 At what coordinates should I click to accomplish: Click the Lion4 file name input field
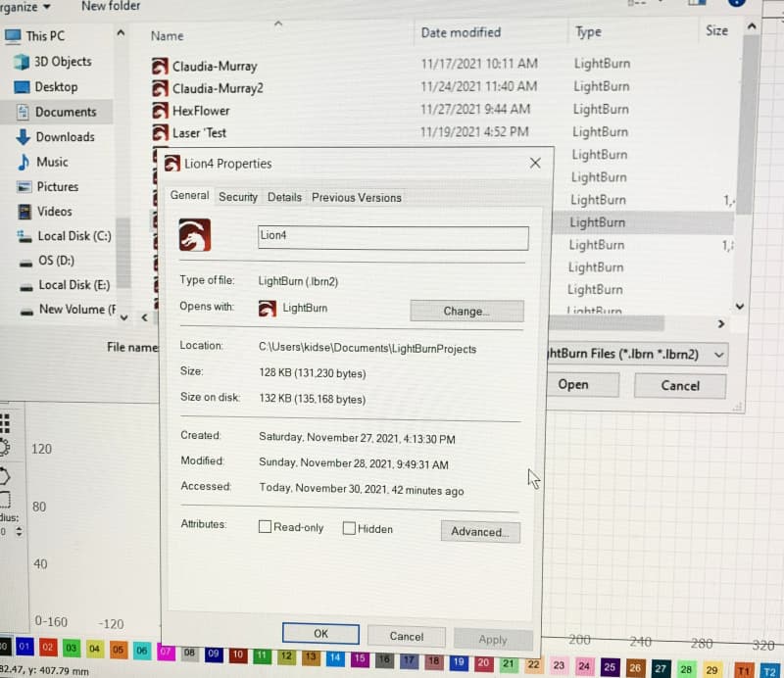[x=393, y=237]
